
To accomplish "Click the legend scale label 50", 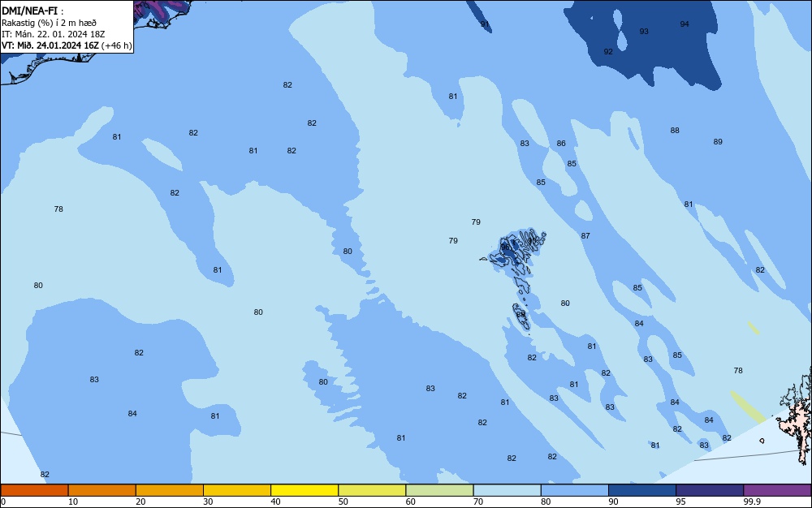I will click(x=343, y=502).
